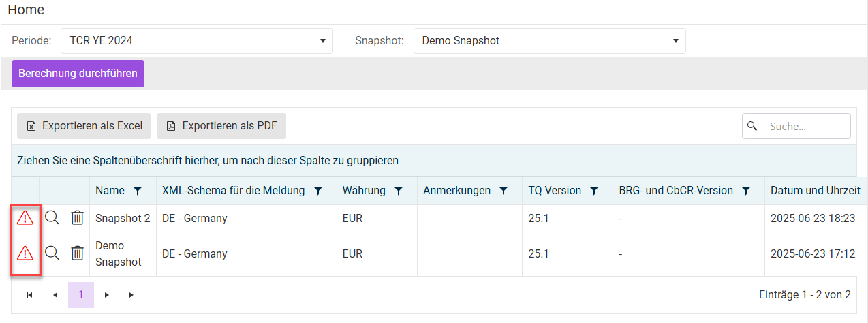Open Demo Snapshot row magnifier icon
This screenshot has width=868, height=323.
[x=52, y=253]
